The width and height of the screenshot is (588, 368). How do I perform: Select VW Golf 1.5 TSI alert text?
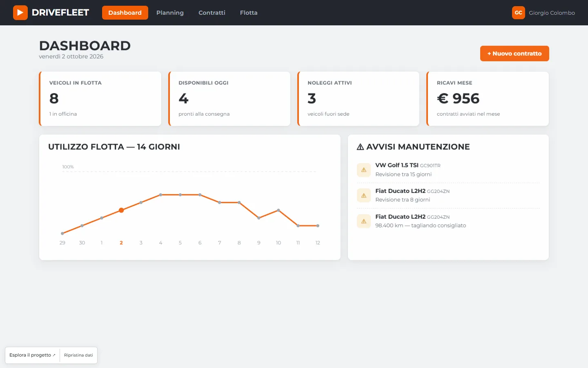click(x=397, y=165)
